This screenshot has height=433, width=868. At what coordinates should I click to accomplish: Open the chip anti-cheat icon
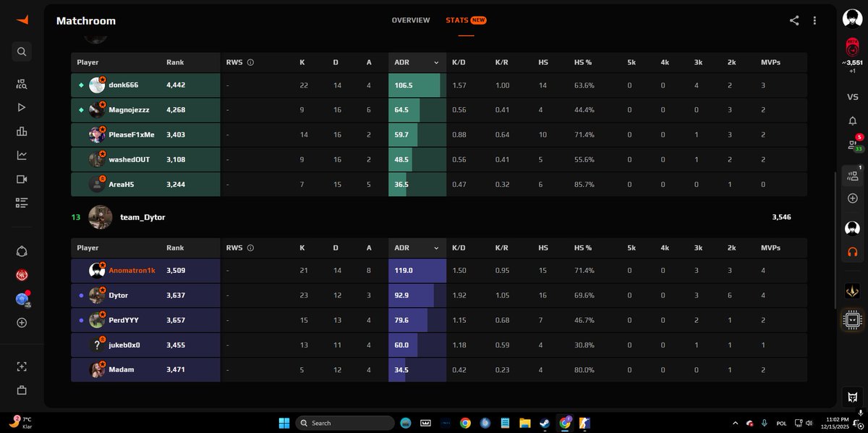pyautogui.click(x=852, y=319)
